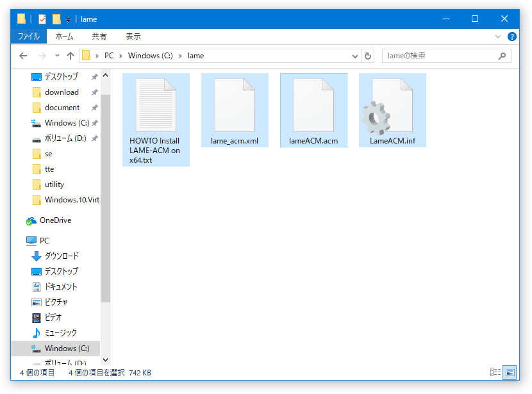Select the lameACM.acm file
Viewport: 532px width, 394px height.
(x=313, y=110)
